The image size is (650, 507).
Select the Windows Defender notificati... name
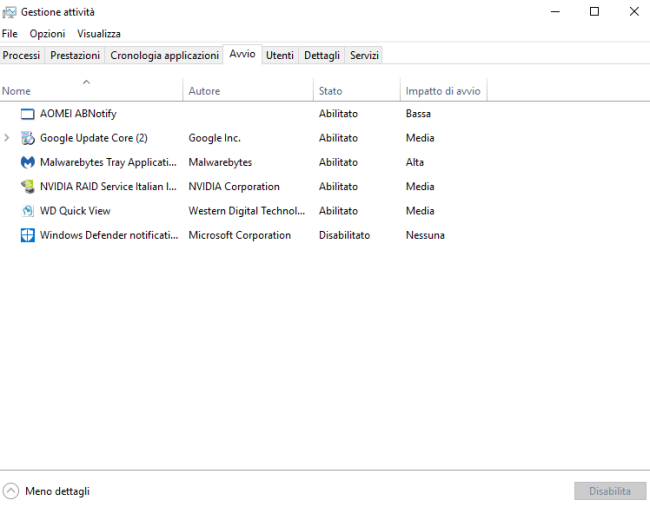tap(109, 235)
